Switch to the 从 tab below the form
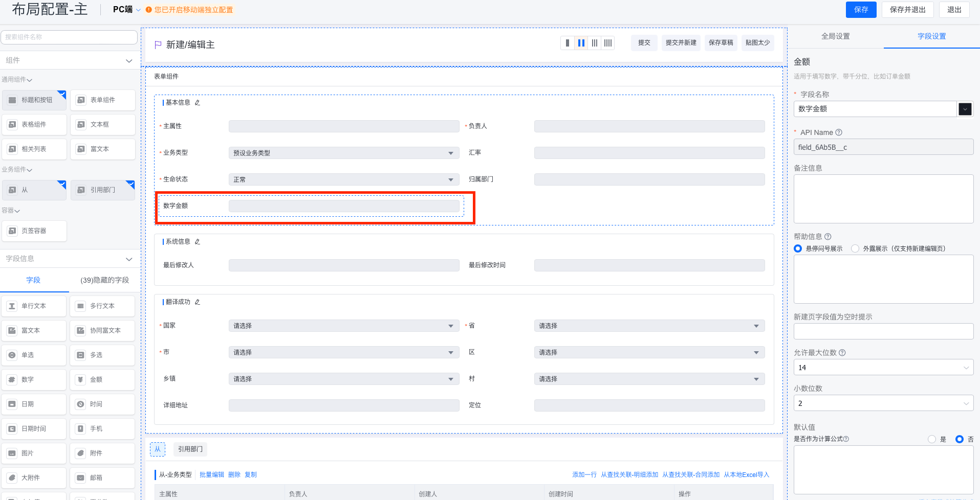This screenshot has height=500, width=980. coord(158,449)
